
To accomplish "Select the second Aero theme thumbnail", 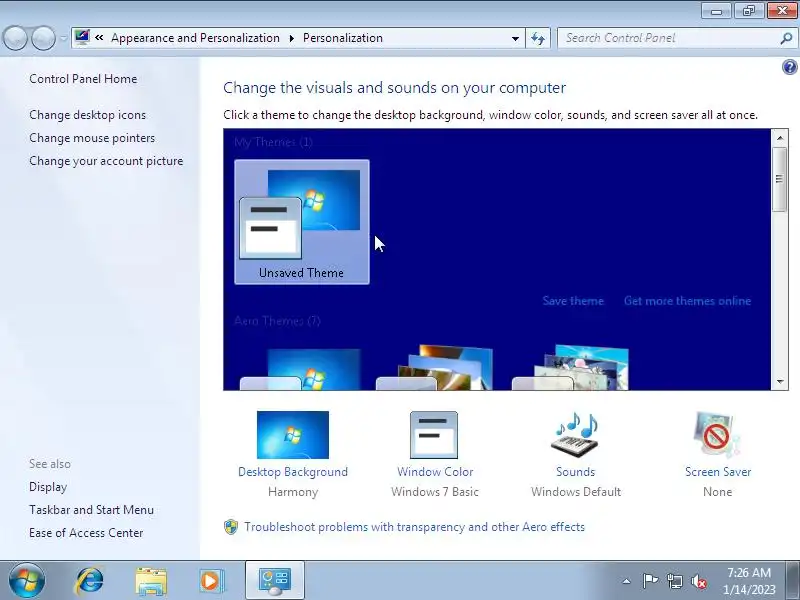I will pyautogui.click(x=435, y=368).
